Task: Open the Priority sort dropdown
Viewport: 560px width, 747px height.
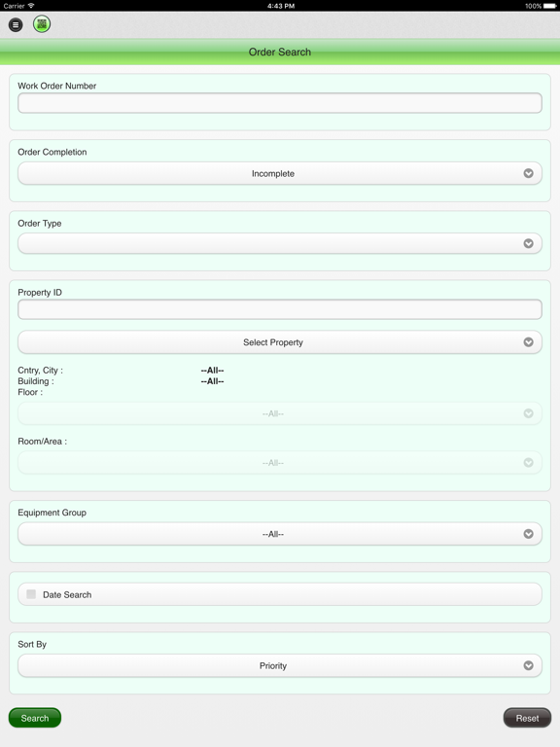Action: coord(280,665)
